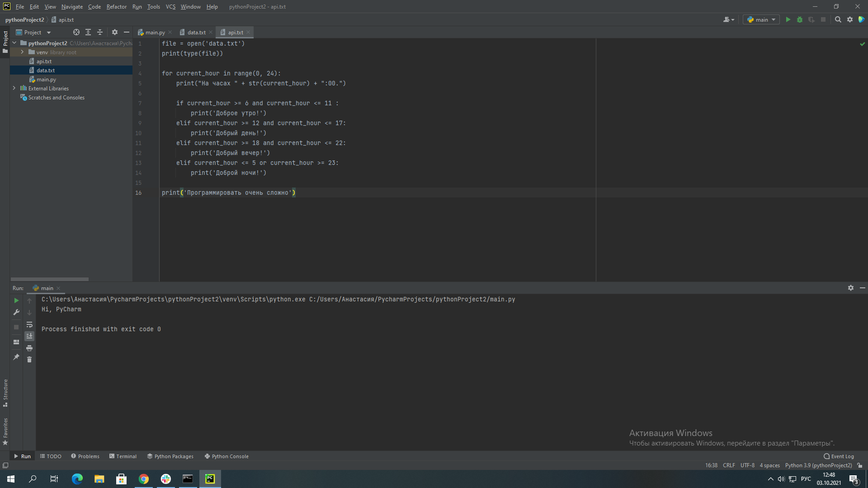Select data.txt in project tree
The height and width of the screenshot is (488, 868).
(45, 70)
